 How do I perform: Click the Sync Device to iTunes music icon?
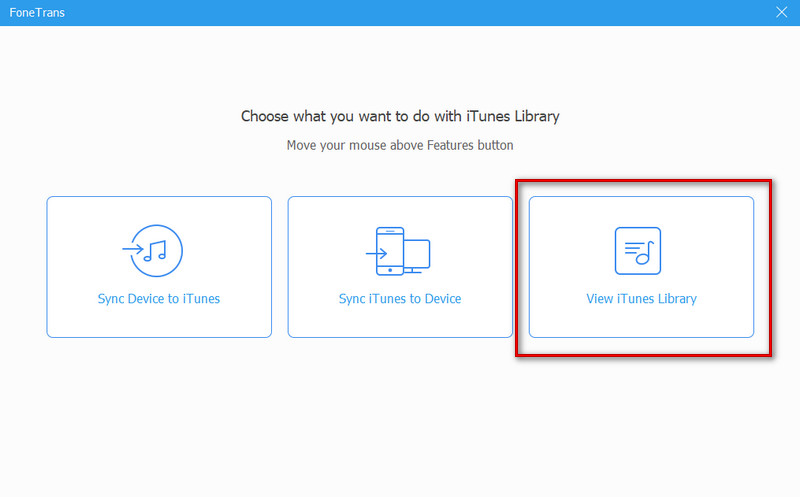pyautogui.click(x=153, y=251)
